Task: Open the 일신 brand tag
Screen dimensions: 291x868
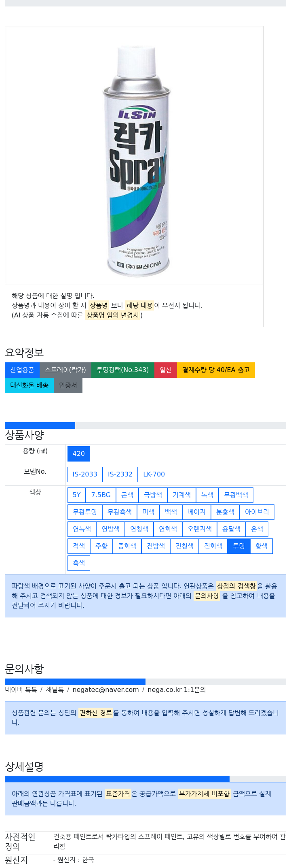Action: point(166,370)
